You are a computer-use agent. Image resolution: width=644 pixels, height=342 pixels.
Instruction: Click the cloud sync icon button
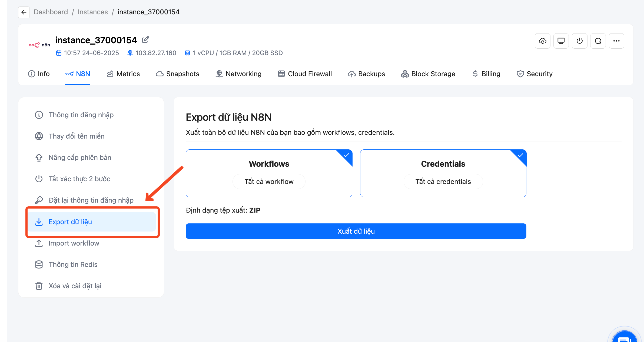pos(542,41)
